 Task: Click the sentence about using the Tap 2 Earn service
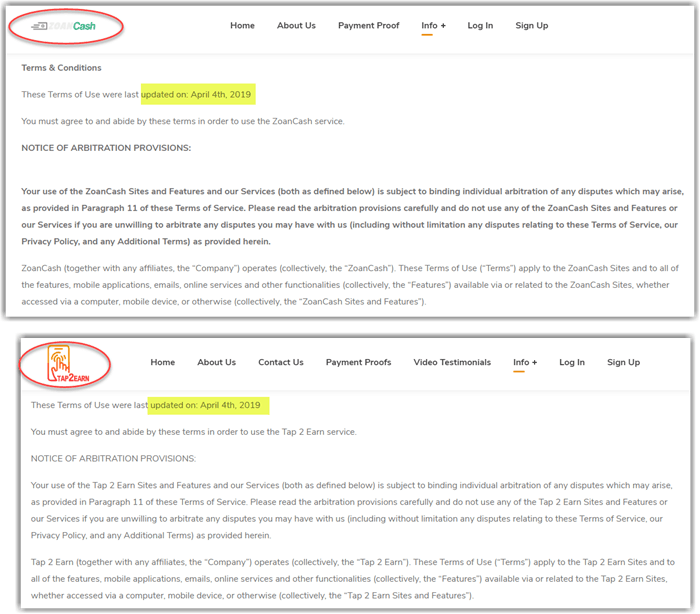(x=194, y=432)
